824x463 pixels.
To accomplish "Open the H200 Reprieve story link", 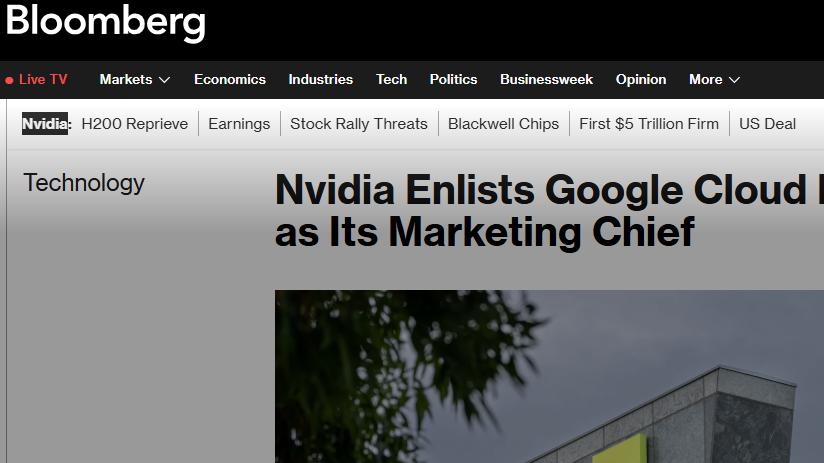I will (x=135, y=124).
